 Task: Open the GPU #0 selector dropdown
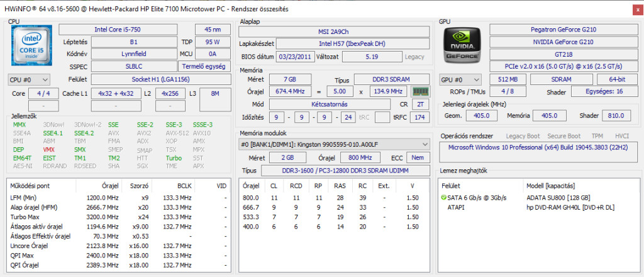pos(461,80)
